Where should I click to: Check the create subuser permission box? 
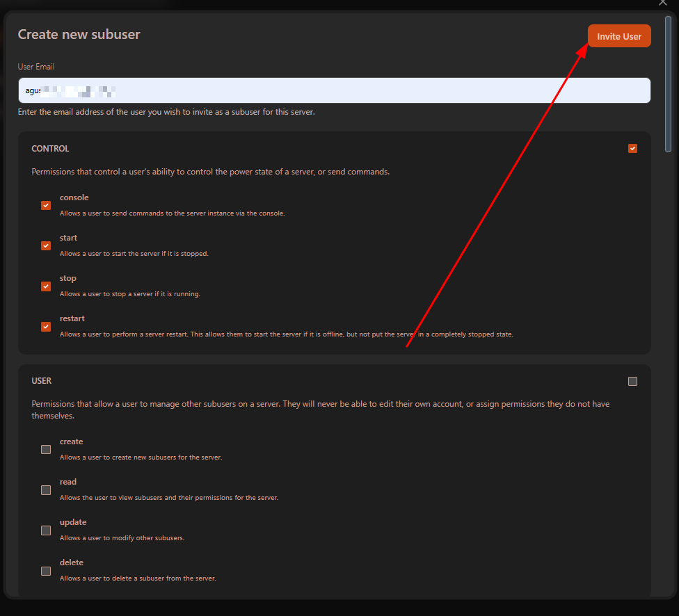(x=46, y=449)
